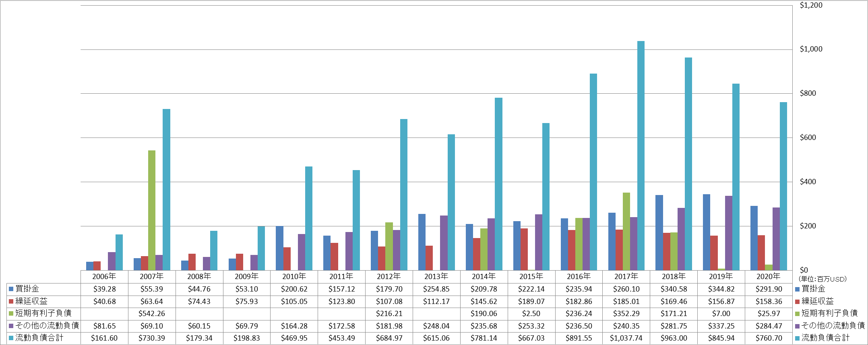Select the $730.39 total cell for 2007
Screen dimensions: 868x345
pos(152,338)
